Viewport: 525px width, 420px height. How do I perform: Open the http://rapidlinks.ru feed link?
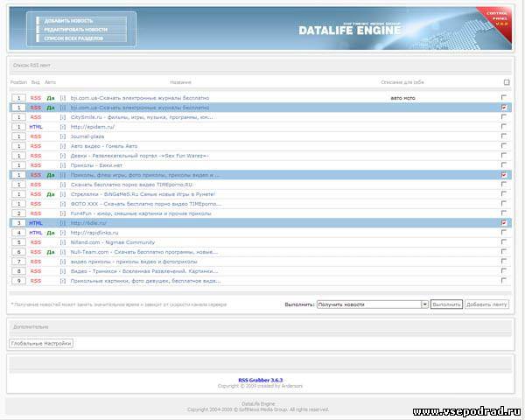pos(94,233)
